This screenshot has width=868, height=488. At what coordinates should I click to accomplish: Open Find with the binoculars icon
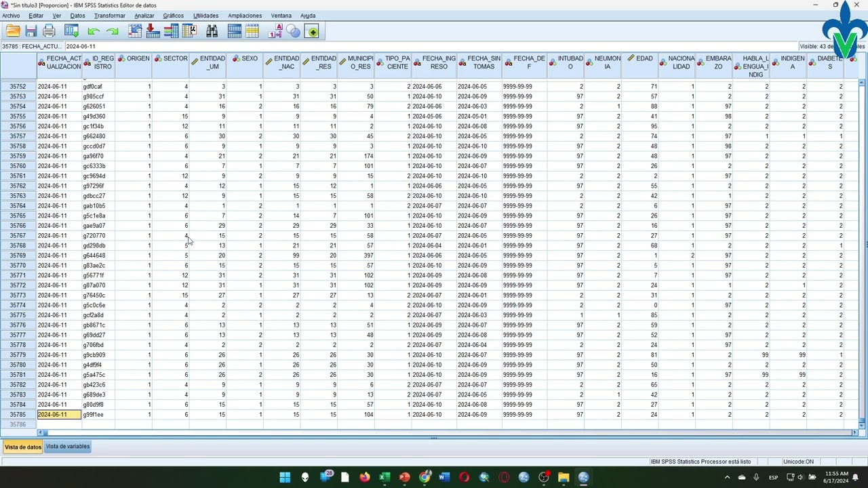click(x=212, y=31)
